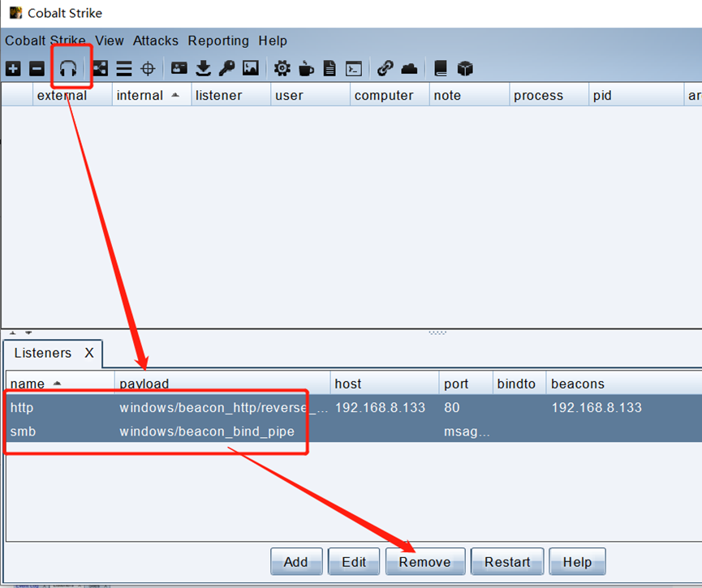This screenshot has width=702, height=588.
Task: Click the Add listener button
Action: (x=296, y=561)
